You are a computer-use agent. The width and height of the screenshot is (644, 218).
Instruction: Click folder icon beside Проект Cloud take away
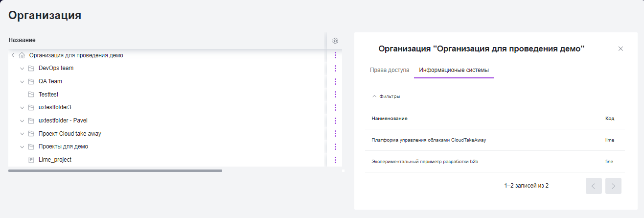(31, 134)
